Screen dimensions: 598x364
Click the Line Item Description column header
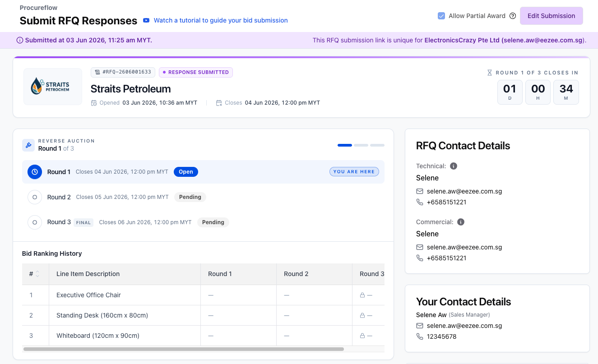click(x=125, y=274)
